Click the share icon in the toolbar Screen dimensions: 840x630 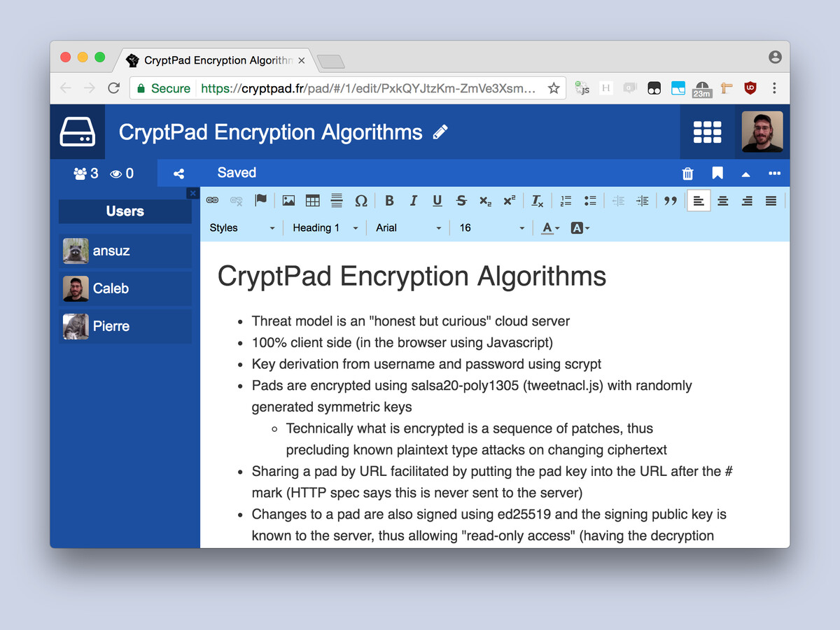pyautogui.click(x=178, y=174)
